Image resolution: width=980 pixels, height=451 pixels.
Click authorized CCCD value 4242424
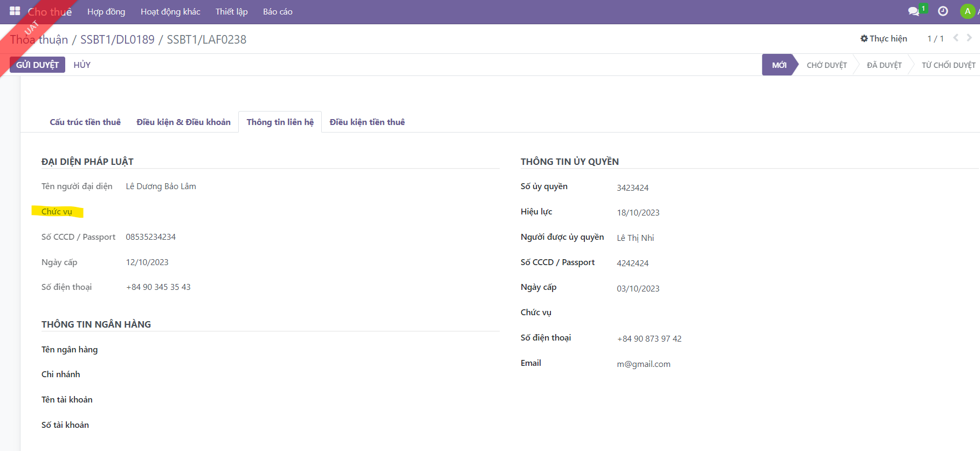[633, 263]
